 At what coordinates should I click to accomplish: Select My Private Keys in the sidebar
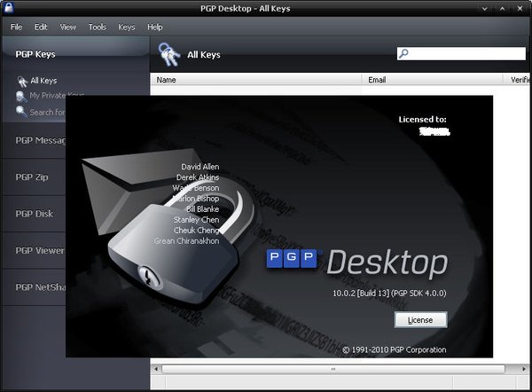pos(57,96)
